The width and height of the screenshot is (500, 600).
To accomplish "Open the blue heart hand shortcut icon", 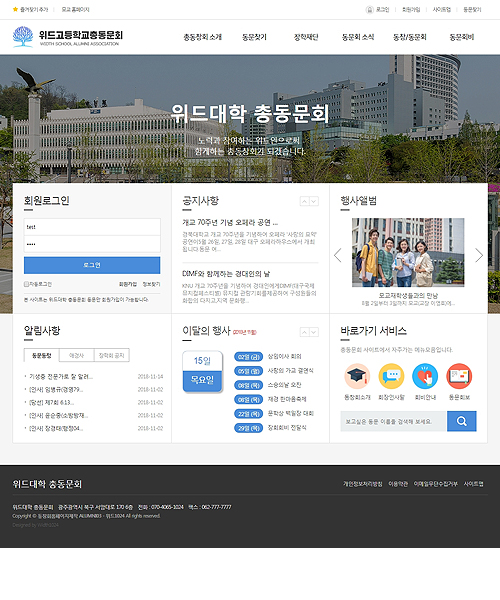I will pos(425,376).
